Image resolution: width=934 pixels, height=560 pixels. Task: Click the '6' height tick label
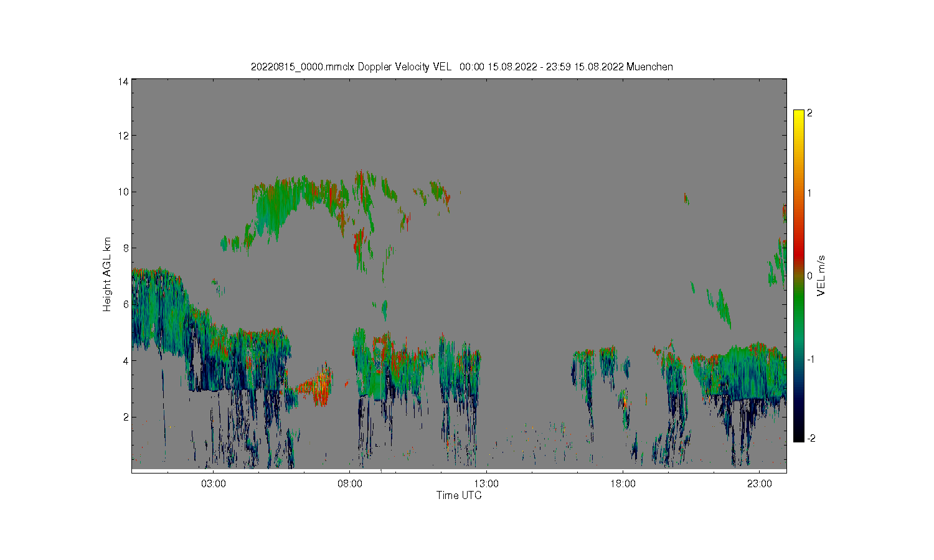126,304
